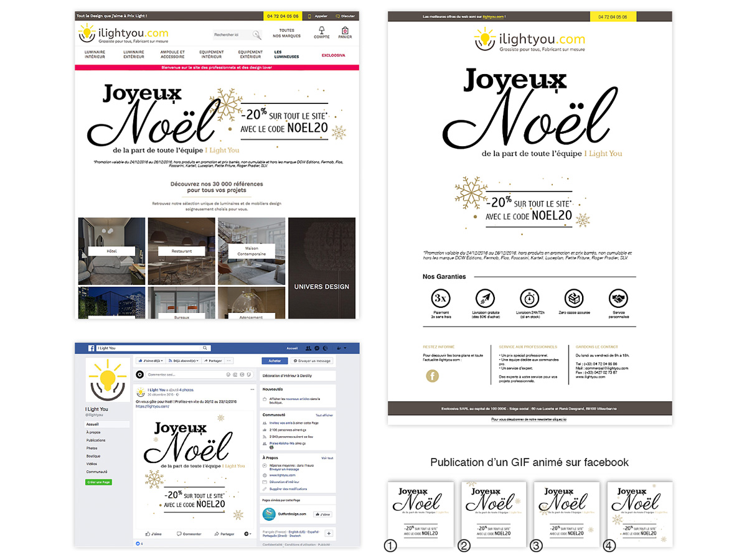Select Communauté in Facebook sidebar

(x=96, y=472)
